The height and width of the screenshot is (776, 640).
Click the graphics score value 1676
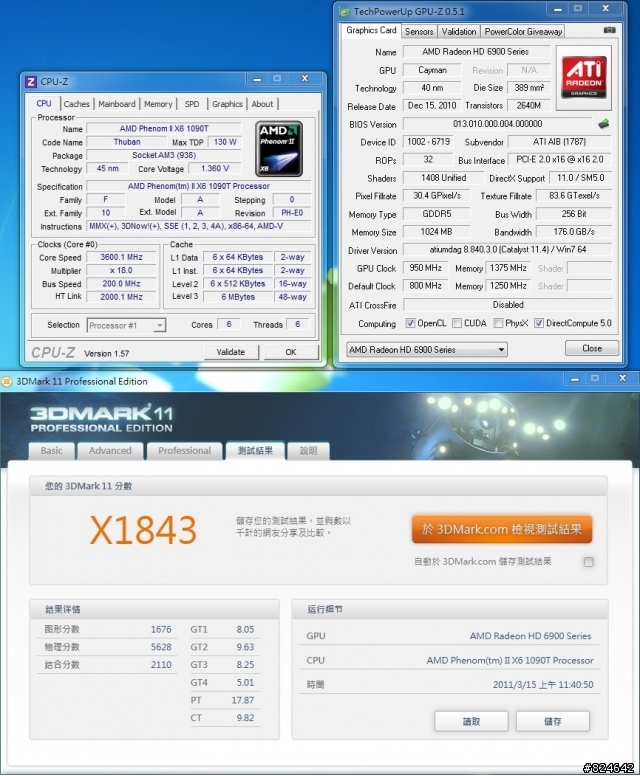(161, 630)
